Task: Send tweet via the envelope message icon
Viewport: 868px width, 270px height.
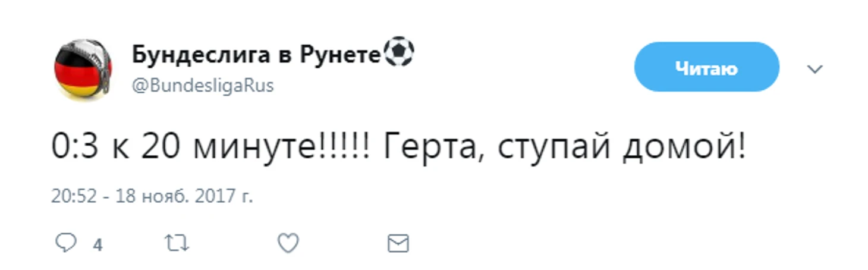Action: [398, 243]
